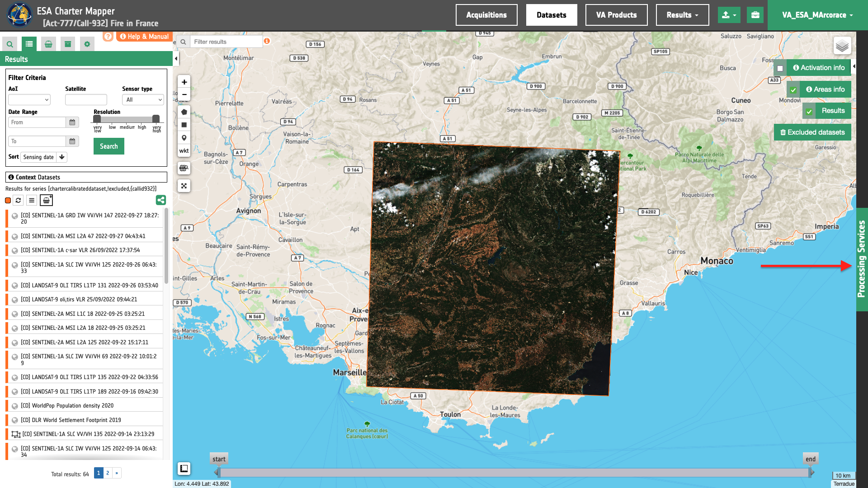Open the Acquisitions tab
868x488 pixels.
coord(486,15)
